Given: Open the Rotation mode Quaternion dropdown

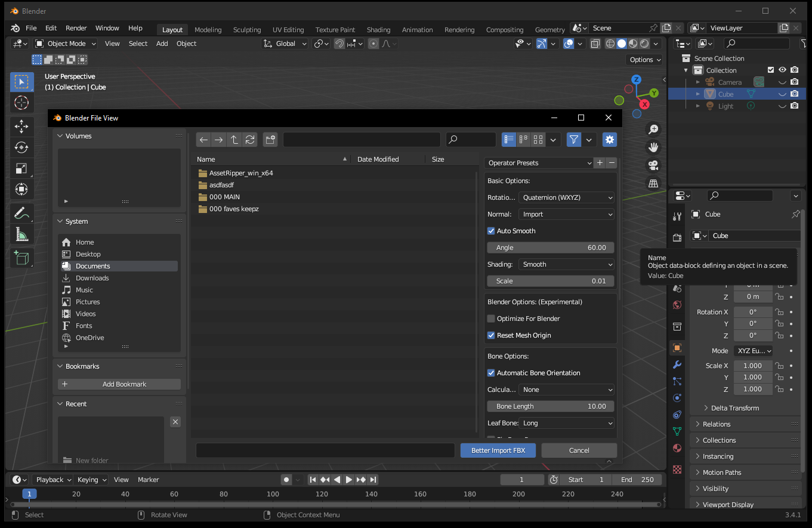Looking at the screenshot, I should point(566,197).
